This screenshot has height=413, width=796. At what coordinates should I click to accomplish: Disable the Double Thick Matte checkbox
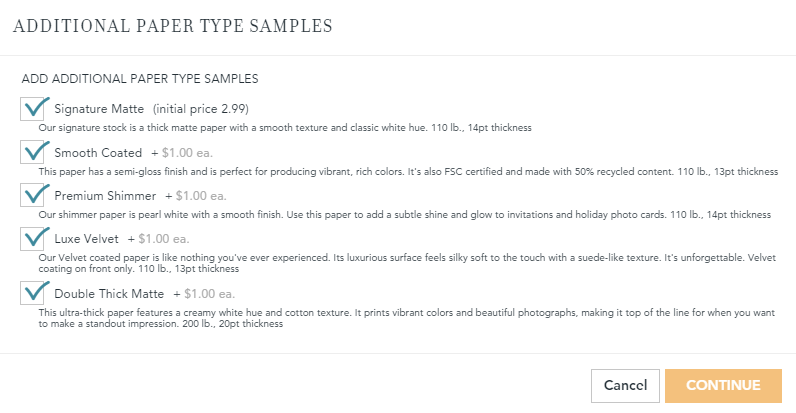pos(32,293)
